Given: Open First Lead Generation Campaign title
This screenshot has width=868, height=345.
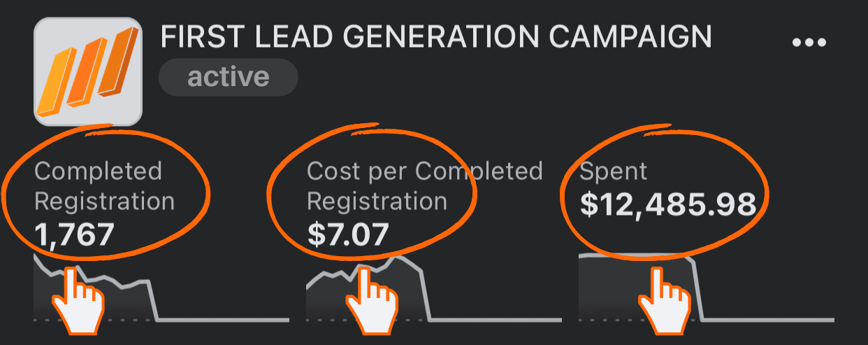Looking at the screenshot, I should pyautogui.click(x=436, y=37).
